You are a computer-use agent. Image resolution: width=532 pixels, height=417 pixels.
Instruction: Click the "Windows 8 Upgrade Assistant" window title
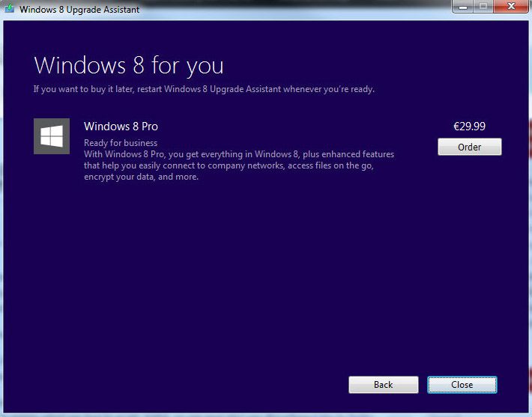[x=79, y=10]
